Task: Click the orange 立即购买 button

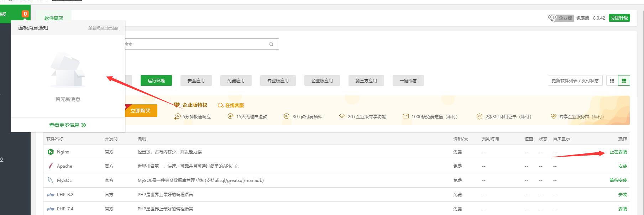Action: [141, 111]
